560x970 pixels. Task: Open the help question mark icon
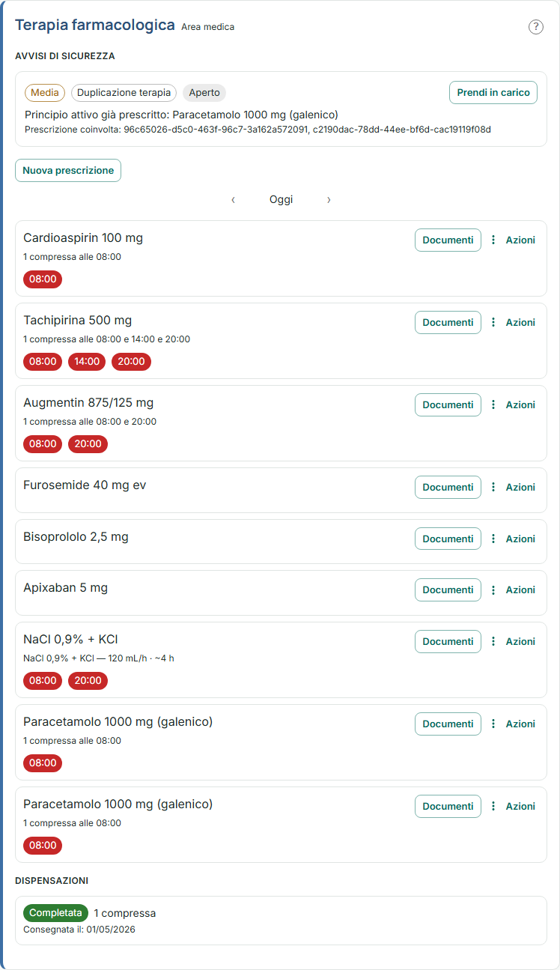(535, 27)
